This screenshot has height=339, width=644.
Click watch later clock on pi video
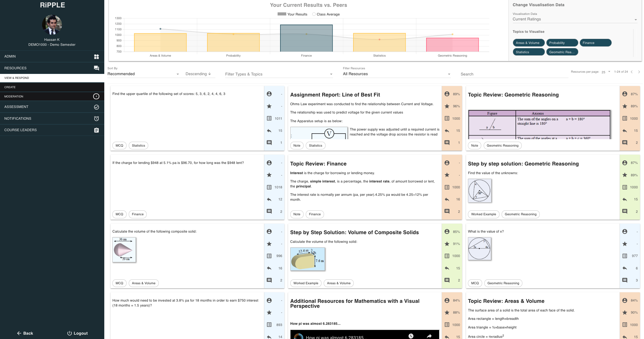pyautogui.click(x=411, y=336)
